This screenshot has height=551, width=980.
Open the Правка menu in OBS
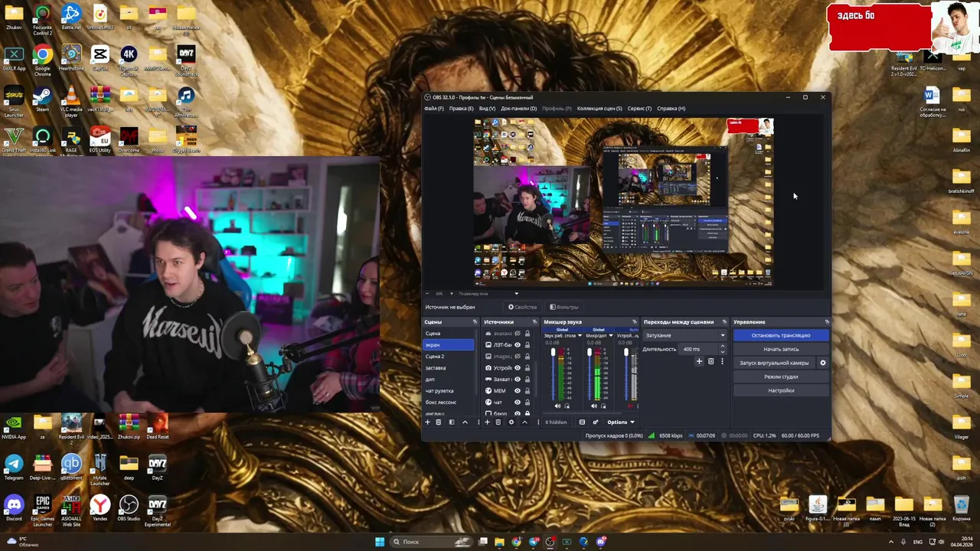(461, 109)
